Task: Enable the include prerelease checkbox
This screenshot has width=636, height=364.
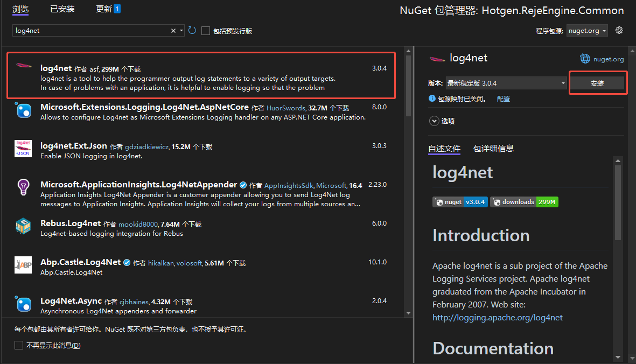Action: point(206,31)
